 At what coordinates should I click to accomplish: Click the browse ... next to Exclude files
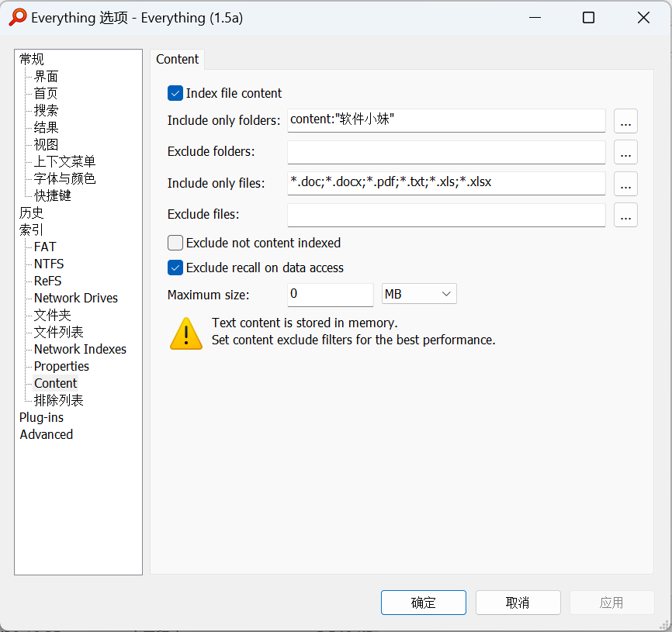(625, 215)
